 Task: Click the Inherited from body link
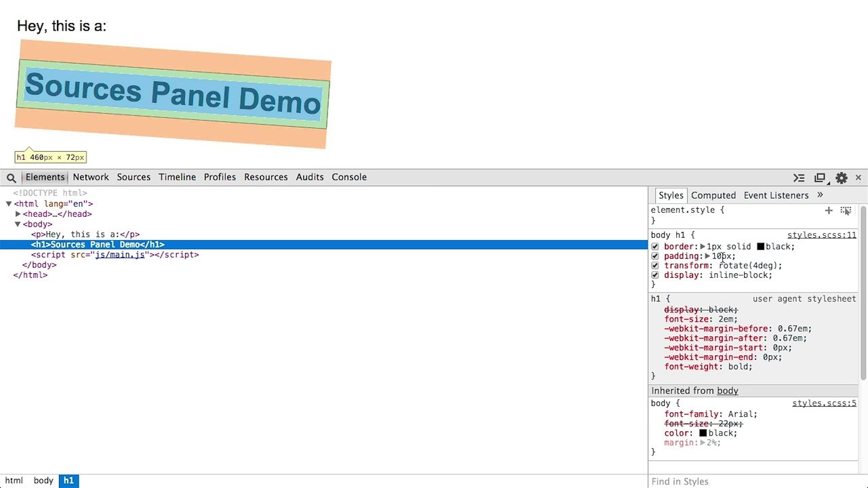click(728, 391)
